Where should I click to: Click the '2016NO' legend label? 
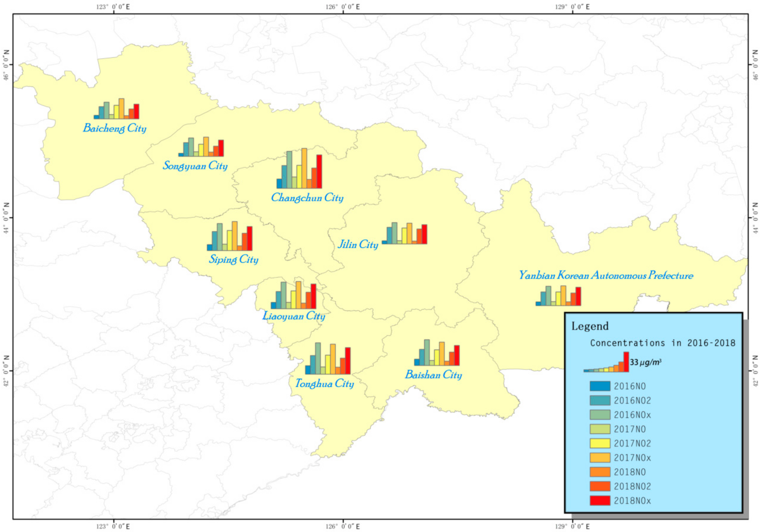(x=630, y=386)
